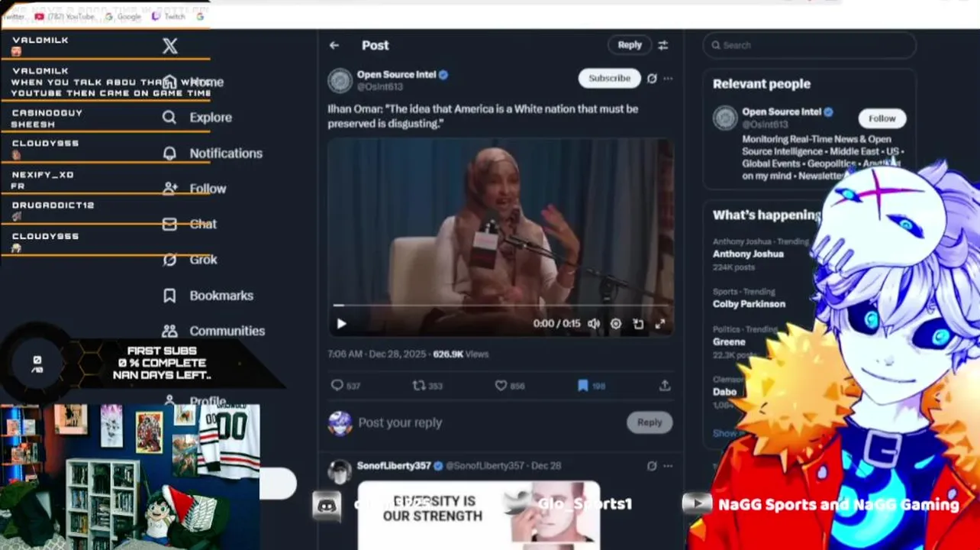980x550 pixels.
Task: Click the Reply button at top of post
Action: (x=630, y=45)
